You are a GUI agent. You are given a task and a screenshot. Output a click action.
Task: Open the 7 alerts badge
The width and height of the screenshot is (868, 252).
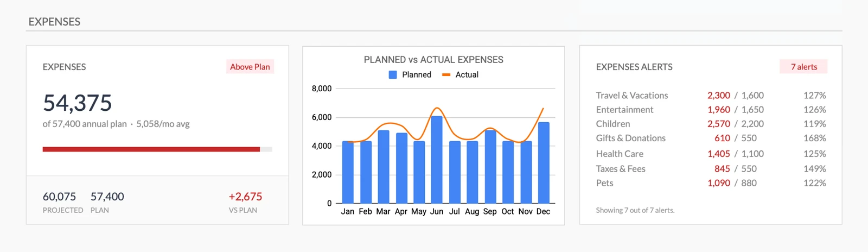click(803, 67)
